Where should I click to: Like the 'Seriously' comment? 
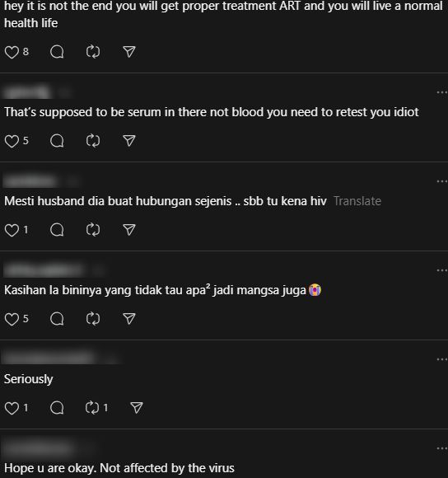point(12,408)
